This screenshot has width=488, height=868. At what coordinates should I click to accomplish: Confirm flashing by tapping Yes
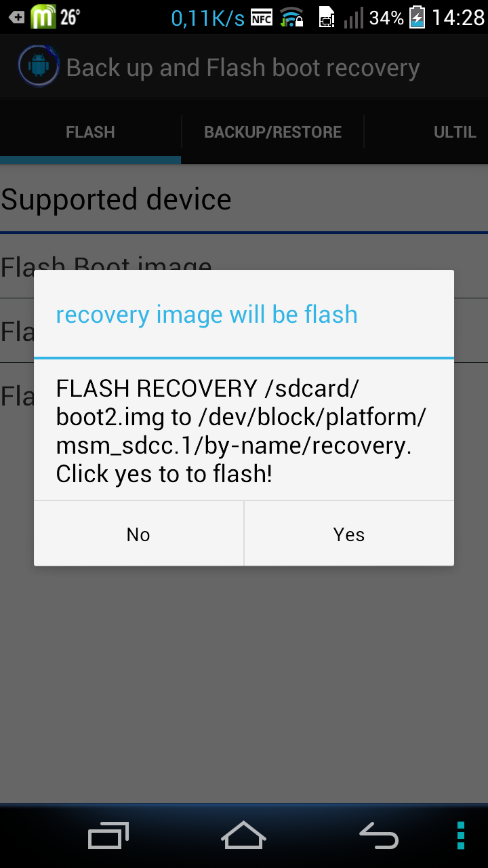tap(349, 534)
